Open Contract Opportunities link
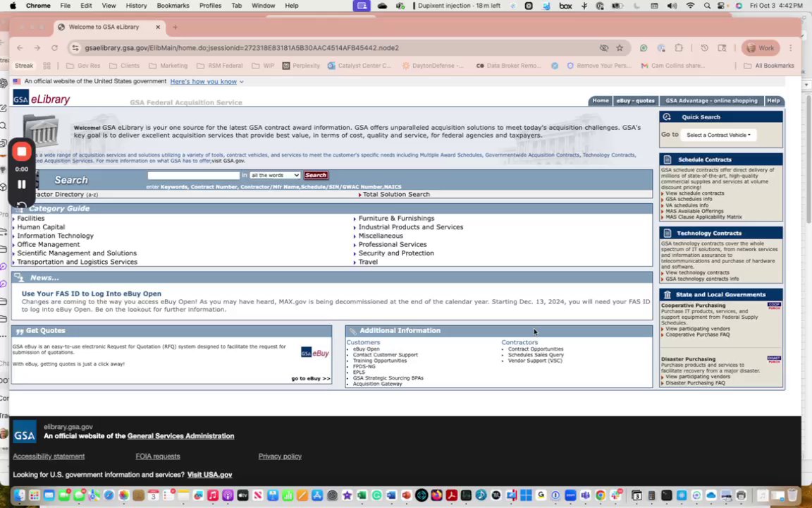This screenshot has width=812, height=508. point(536,349)
